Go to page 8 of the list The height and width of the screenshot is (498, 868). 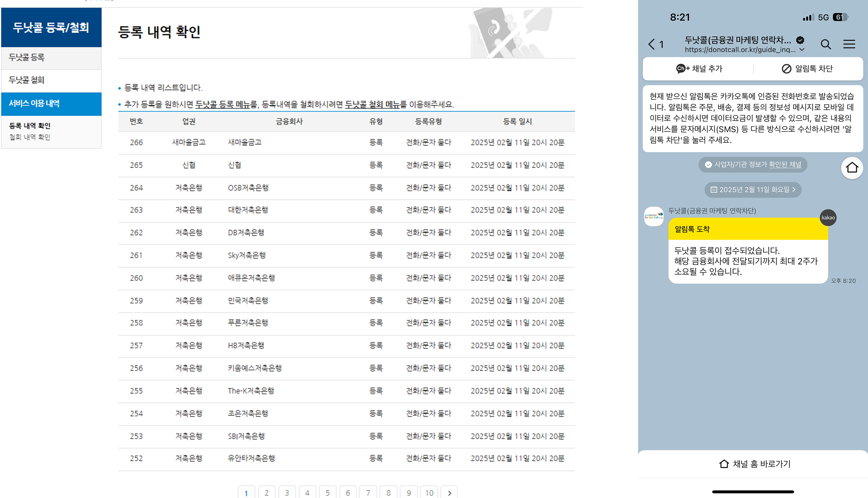(388, 493)
